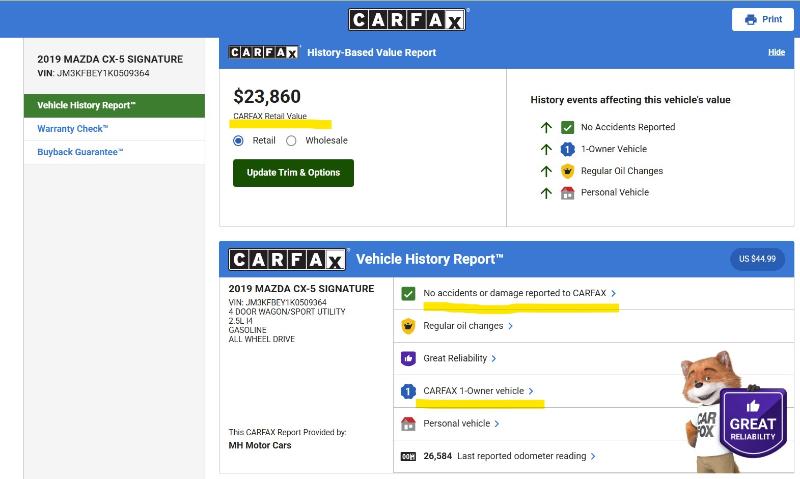This screenshot has height=479, width=800.
Task: Click the regular oil changes crown icon
Action: coord(408,326)
